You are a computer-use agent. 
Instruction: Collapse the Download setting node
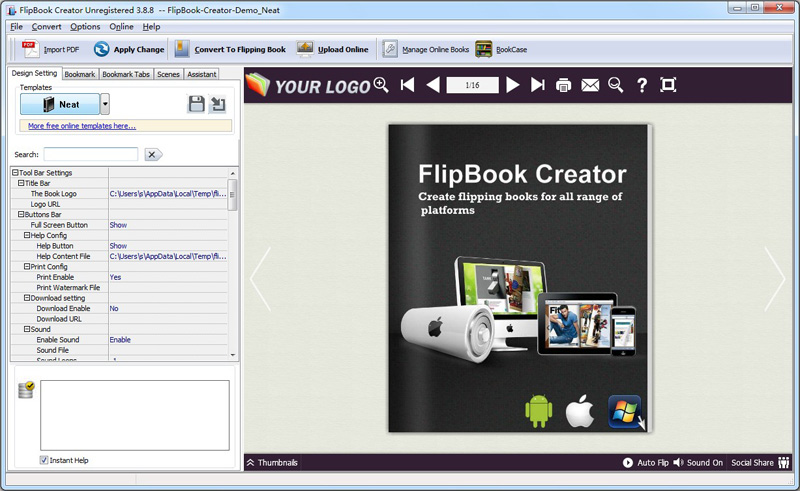(x=27, y=298)
